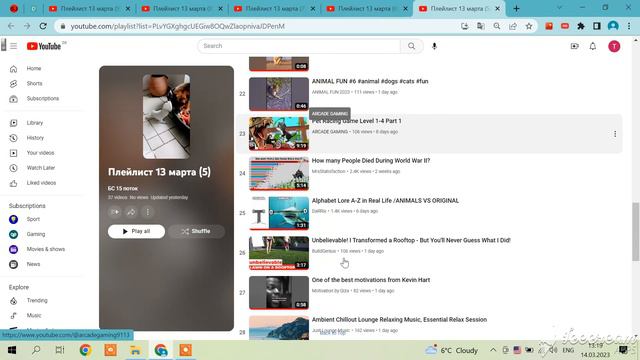Show hidden system tray icons
This screenshot has height=360, width=640.
click(493, 350)
